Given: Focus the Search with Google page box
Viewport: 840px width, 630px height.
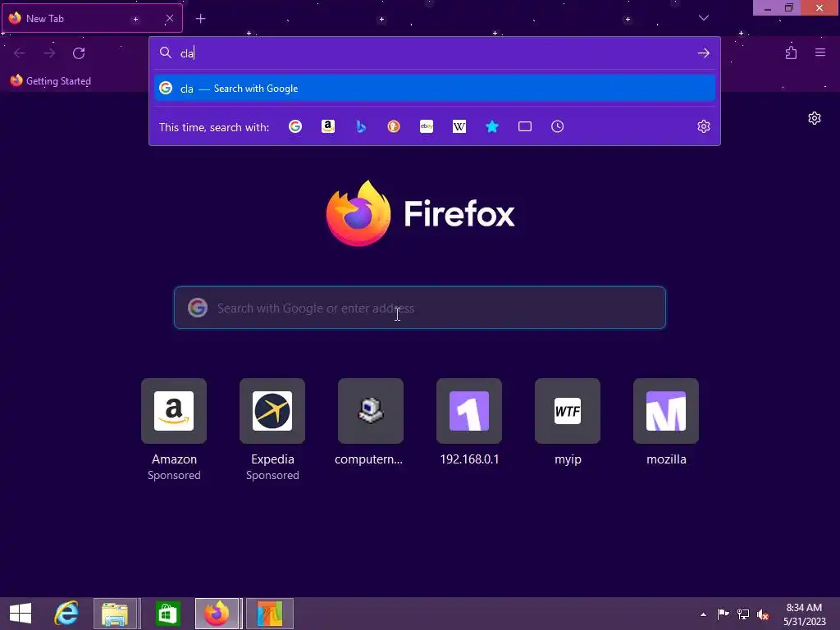Looking at the screenshot, I should (420, 308).
